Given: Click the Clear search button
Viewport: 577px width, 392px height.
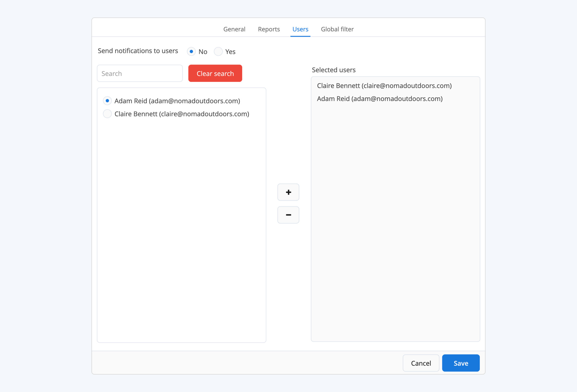Looking at the screenshot, I should click(215, 73).
